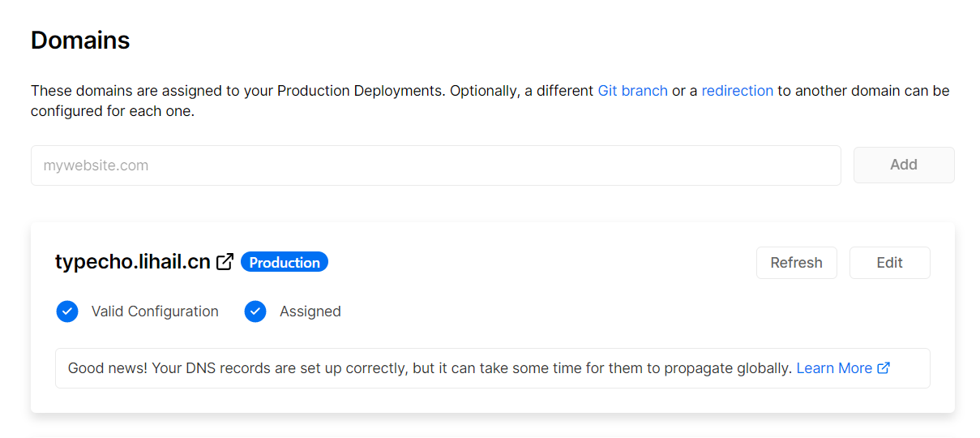Click the external link icon beside Learn More

tap(884, 368)
